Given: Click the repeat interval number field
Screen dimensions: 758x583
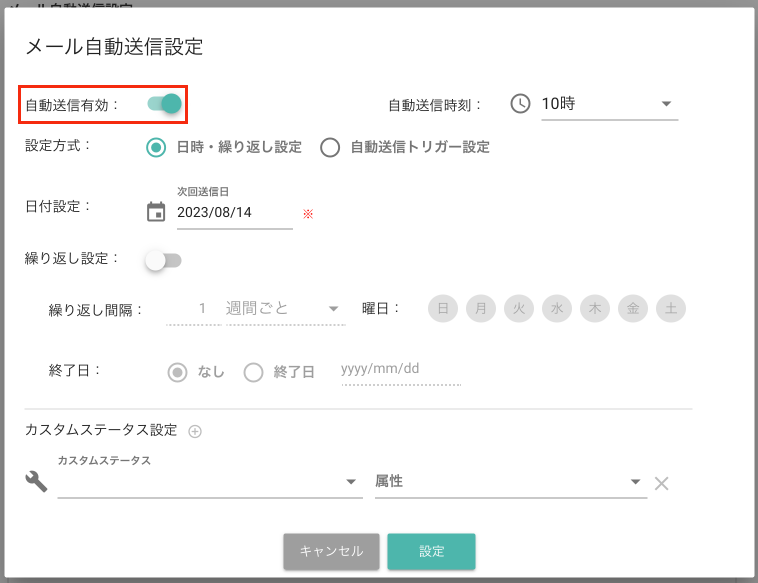Looking at the screenshot, I should [x=193, y=308].
